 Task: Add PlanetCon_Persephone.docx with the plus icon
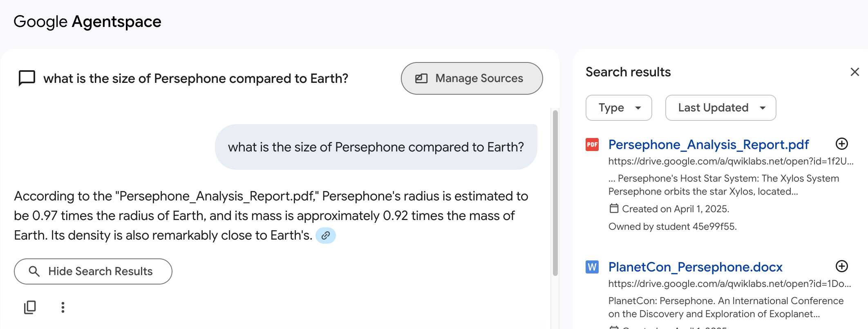841,267
